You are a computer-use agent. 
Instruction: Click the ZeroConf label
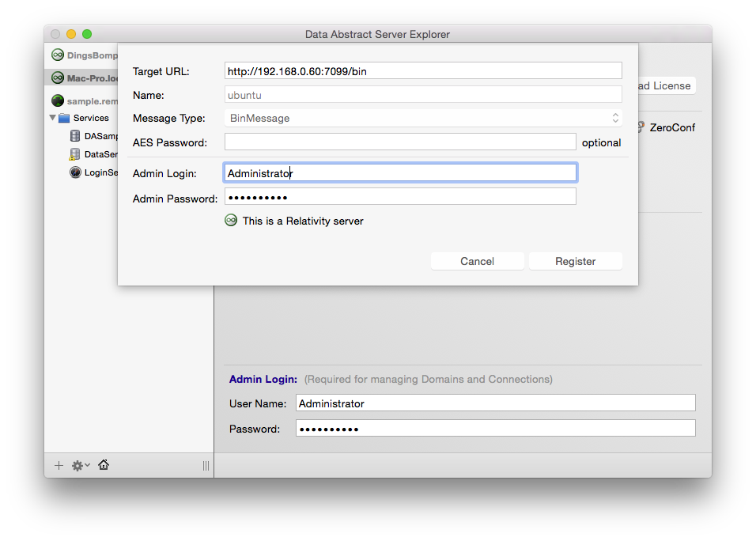pyautogui.click(x=672, y=128)
